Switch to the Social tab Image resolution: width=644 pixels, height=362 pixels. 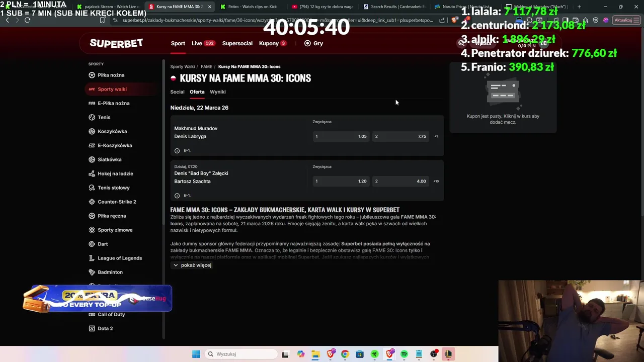click(177, 92)
